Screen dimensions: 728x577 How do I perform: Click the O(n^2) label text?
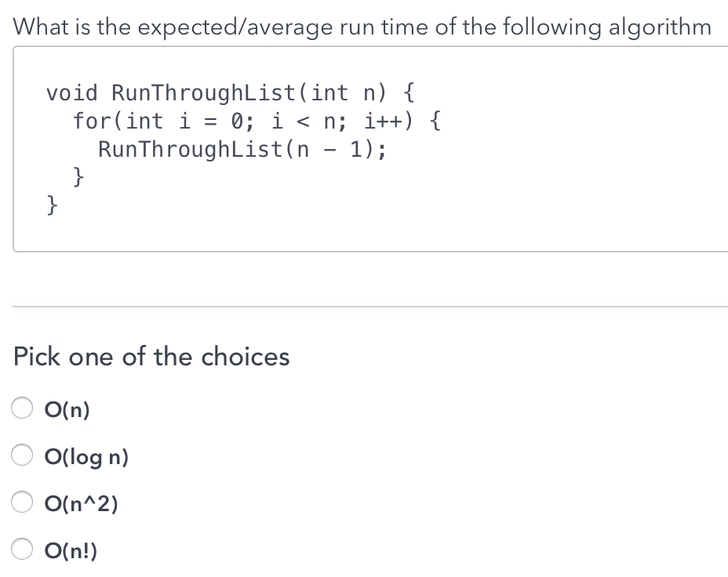(x=82, y=503)
